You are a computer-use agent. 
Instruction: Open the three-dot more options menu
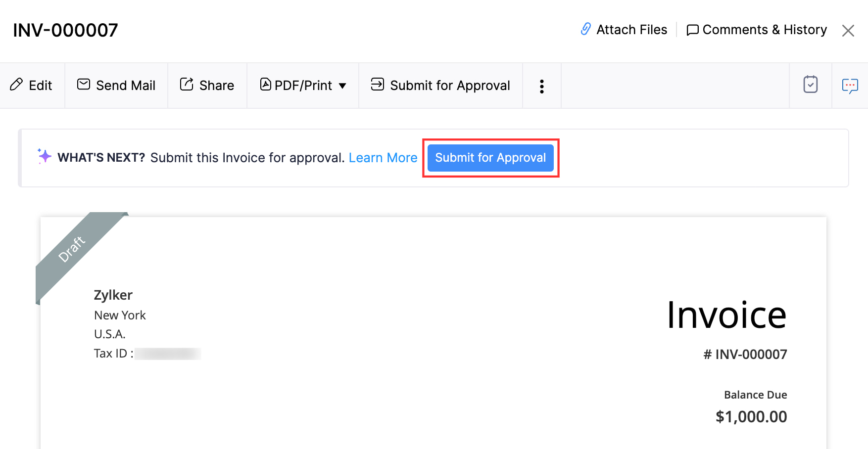coord(542,86)
